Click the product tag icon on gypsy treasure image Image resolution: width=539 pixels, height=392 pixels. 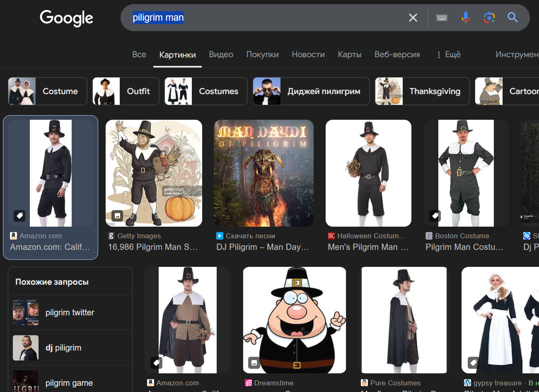pyautogui.click(x=473, y=363)
